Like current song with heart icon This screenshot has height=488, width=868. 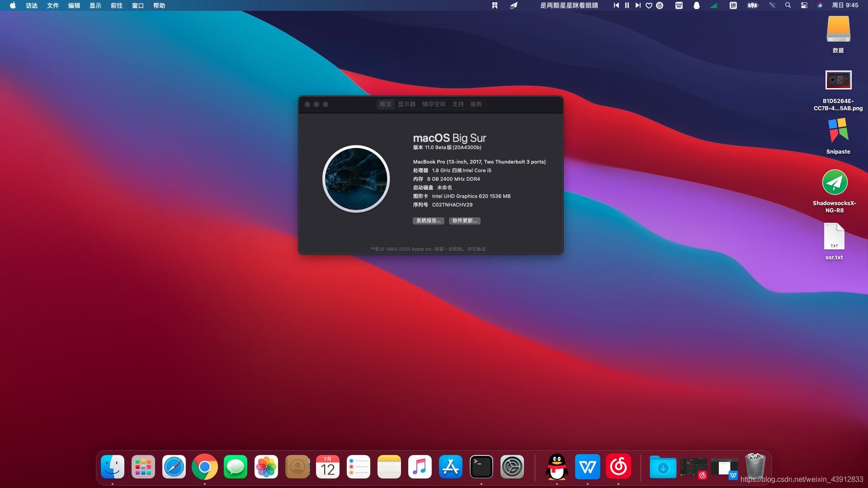649,5
